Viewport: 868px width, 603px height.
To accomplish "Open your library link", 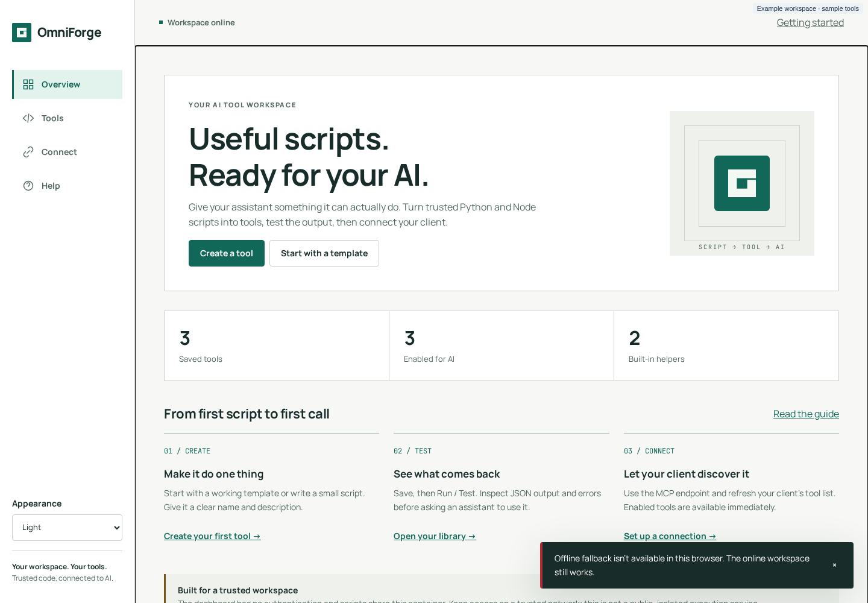I will coord(435,536).
